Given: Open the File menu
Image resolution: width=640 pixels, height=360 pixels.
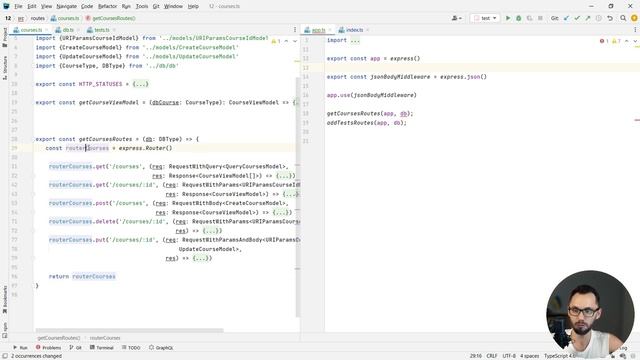Looking at the screenshot, I should (18, 6).
